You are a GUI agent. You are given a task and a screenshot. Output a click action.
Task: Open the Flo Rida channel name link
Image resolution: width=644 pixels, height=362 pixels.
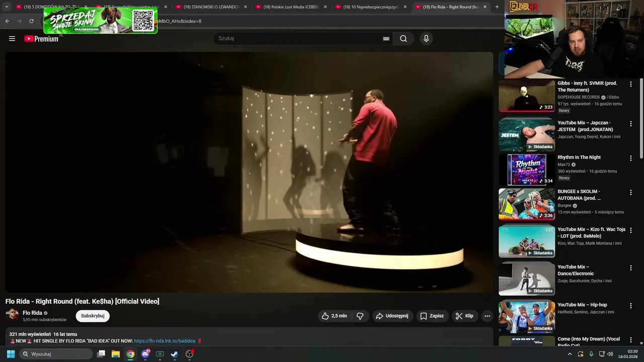[32, 313]
